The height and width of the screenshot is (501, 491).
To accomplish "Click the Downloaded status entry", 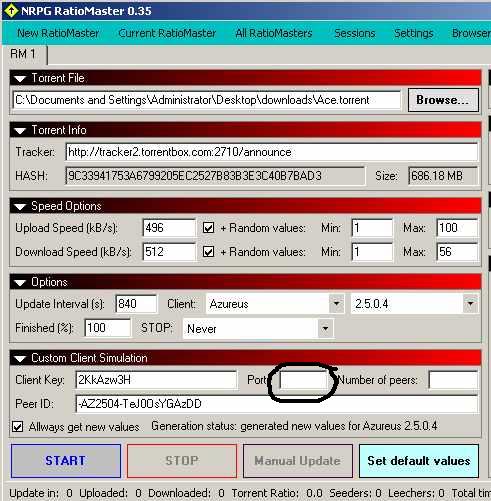I will [186, 493].
